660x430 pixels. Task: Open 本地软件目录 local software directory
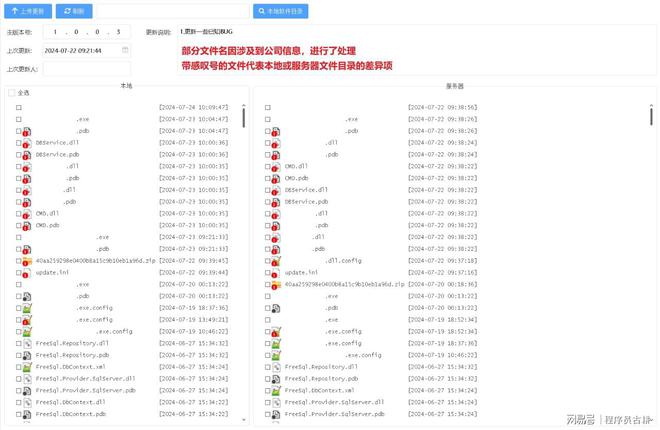click(x=280, y=11)
